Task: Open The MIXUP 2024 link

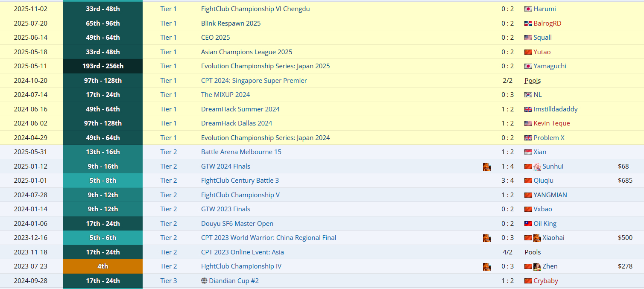Action: click(x=225, y=95)
